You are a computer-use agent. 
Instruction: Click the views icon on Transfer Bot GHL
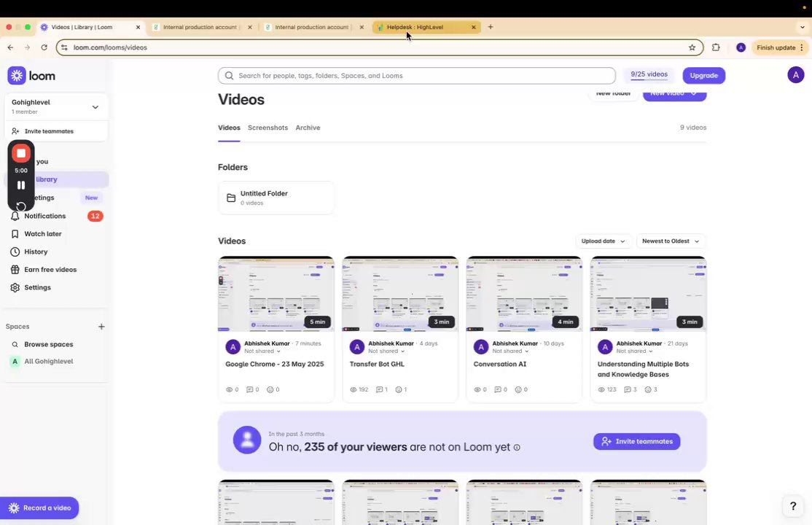[x=354, y=389]
